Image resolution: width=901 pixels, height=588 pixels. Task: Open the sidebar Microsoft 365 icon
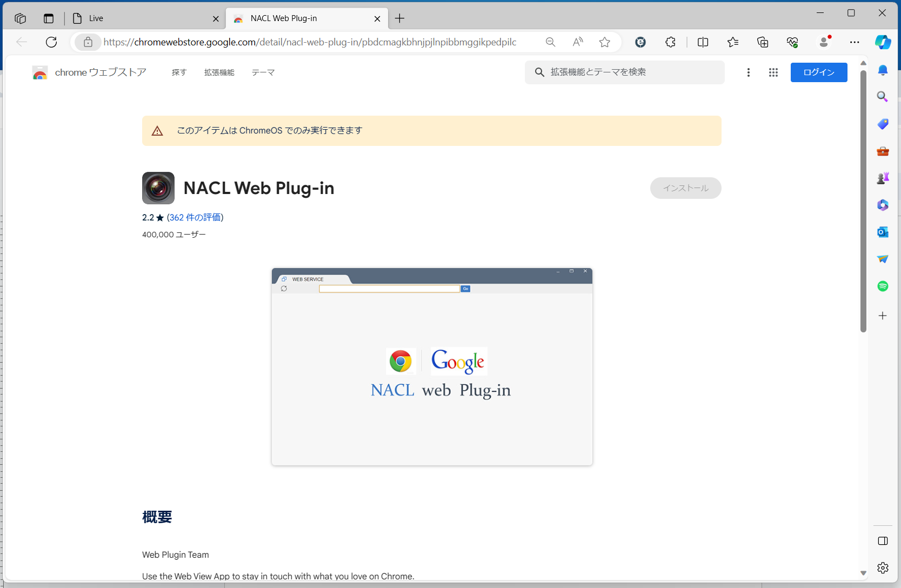(x=883, y=205)
